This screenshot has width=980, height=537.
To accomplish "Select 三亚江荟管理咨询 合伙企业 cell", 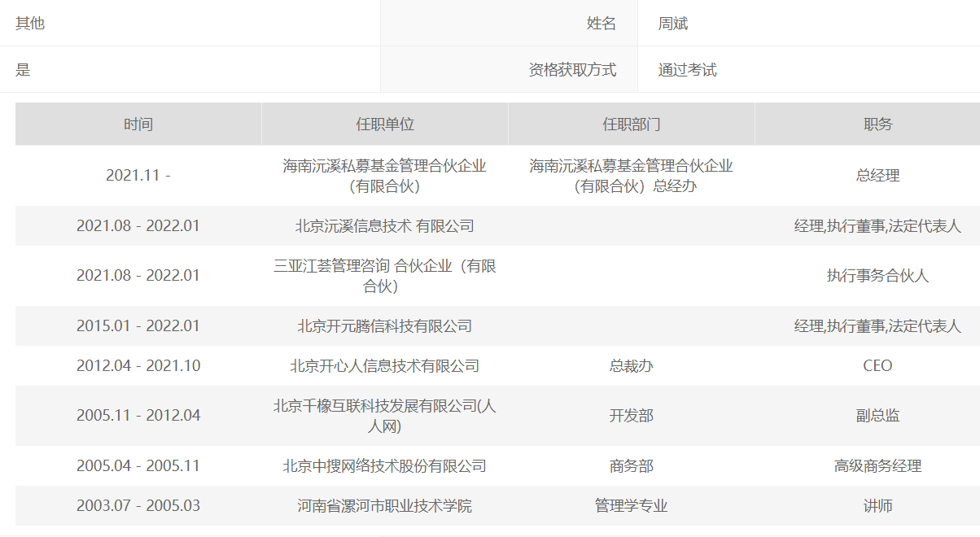I will pos(385,276).
